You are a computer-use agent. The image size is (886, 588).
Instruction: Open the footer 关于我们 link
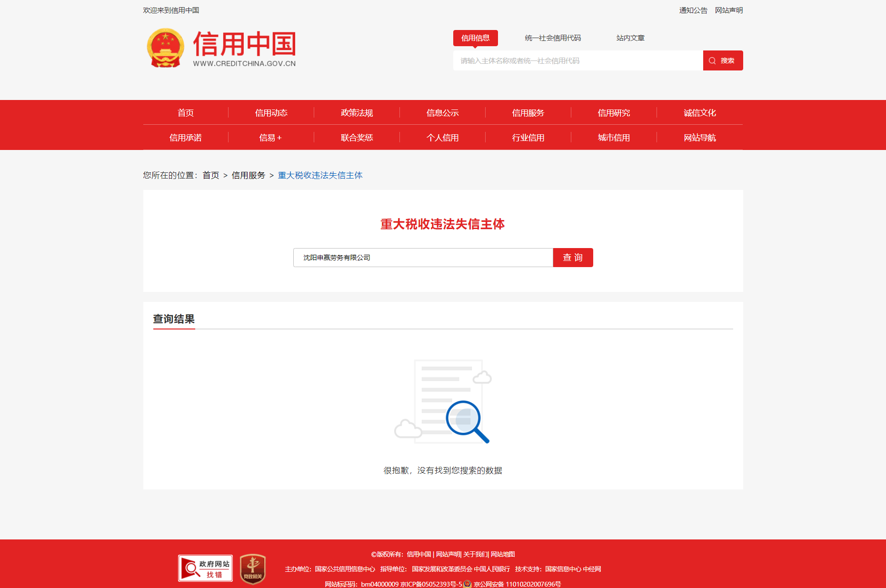click(475, 554)
